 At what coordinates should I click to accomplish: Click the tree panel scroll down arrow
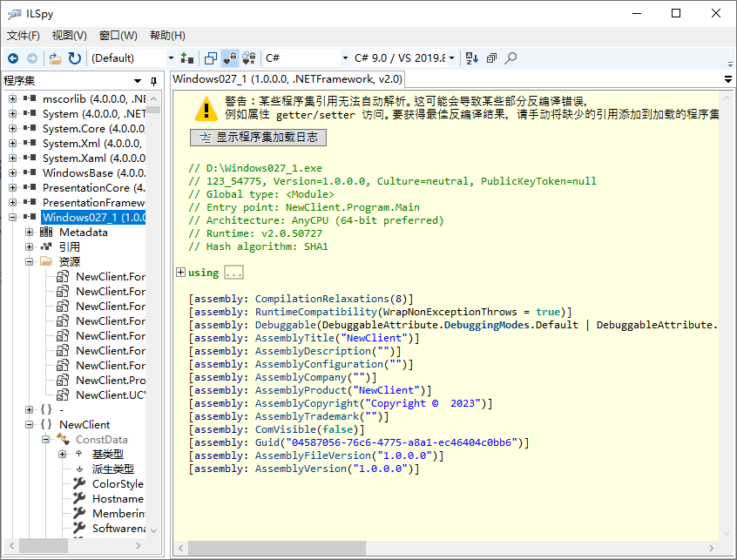(x=153, y=530)
